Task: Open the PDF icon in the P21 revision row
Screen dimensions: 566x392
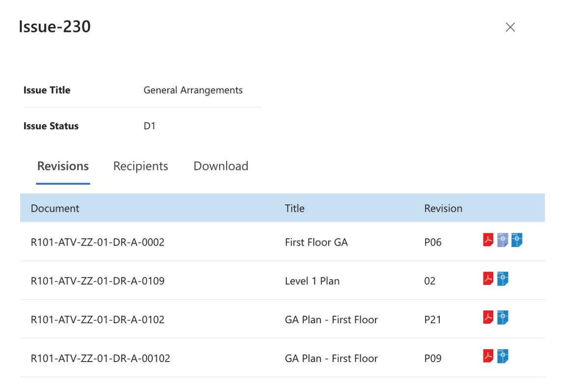Action: 488,317
